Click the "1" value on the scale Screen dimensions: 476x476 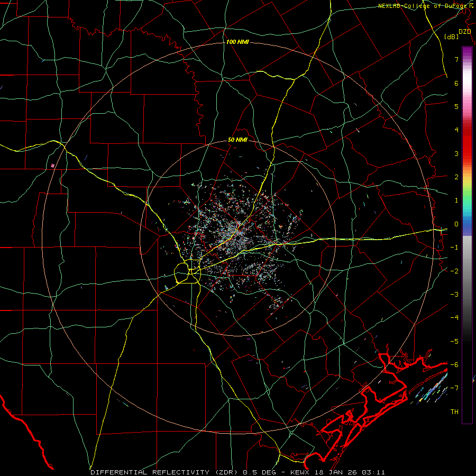(456, 200)
